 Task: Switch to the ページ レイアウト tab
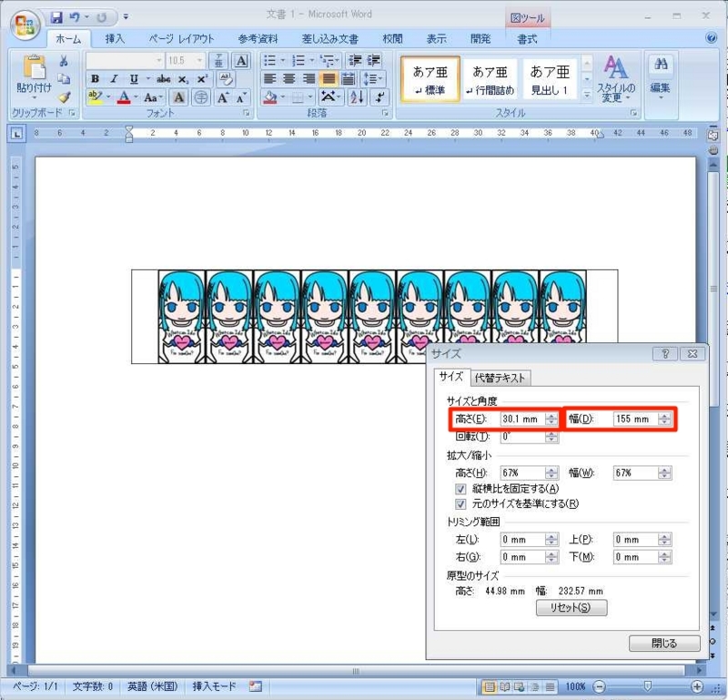[x=181, y=39]
